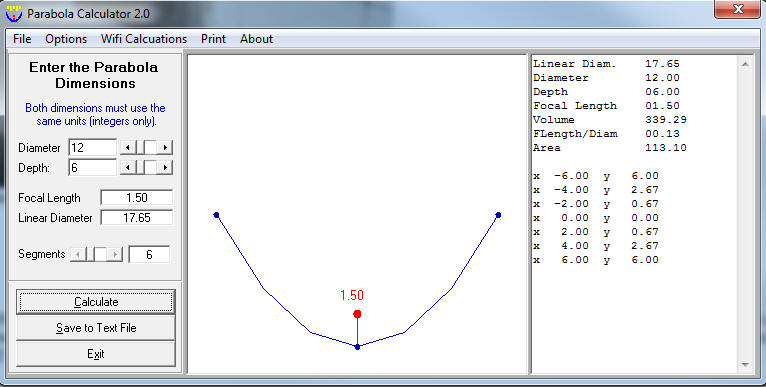Click the red focal point marker
This screenshot has width=766, height=387.
(357, 314)
